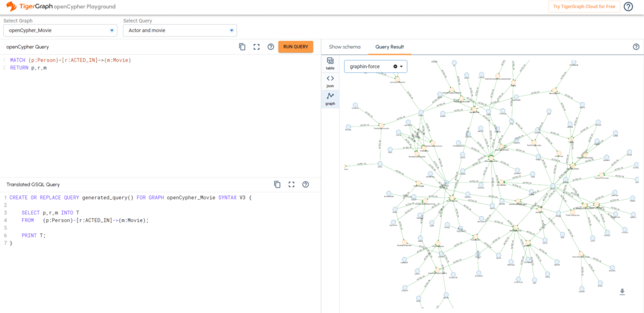The width and height of the screenshot is (644, 313).
Task: Click the MATCH line in the openCypher editor
Action: tap(70, 60)
